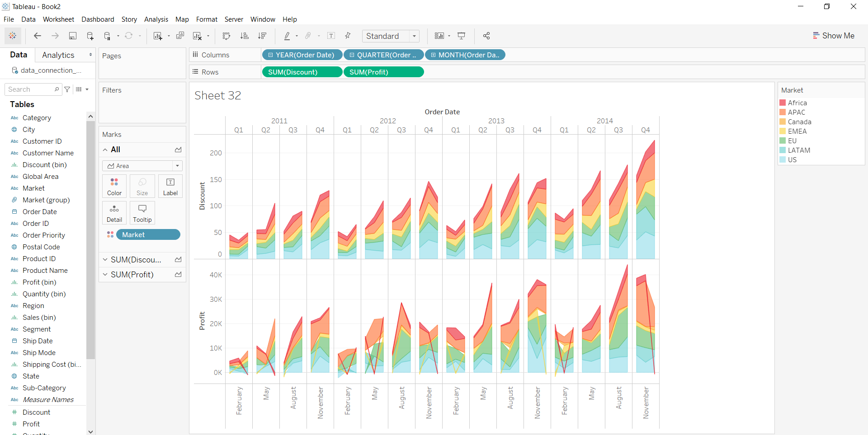Click the Show Me button
This screenshot has height=435, width=868.
[833, 36]
